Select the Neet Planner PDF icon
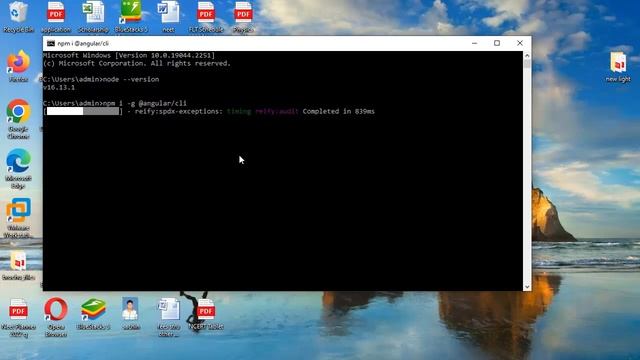Screen dimensions: 640x360 pos(18,317)
